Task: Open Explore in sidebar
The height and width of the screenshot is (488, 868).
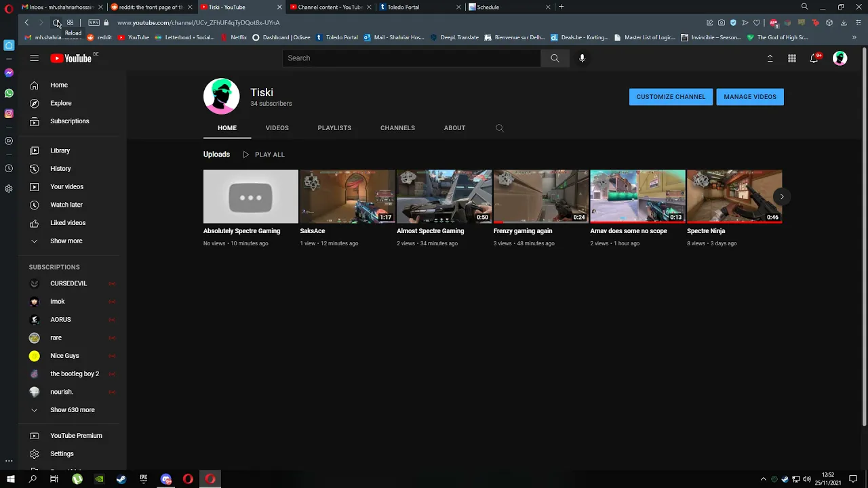Action: point(73,103)
